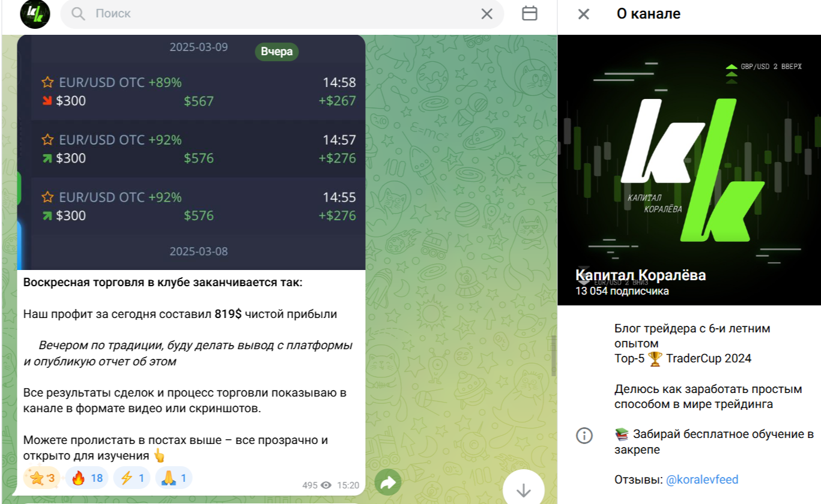
Task: Click the Воскресная торговля bold headline
Action: [163, 282]
